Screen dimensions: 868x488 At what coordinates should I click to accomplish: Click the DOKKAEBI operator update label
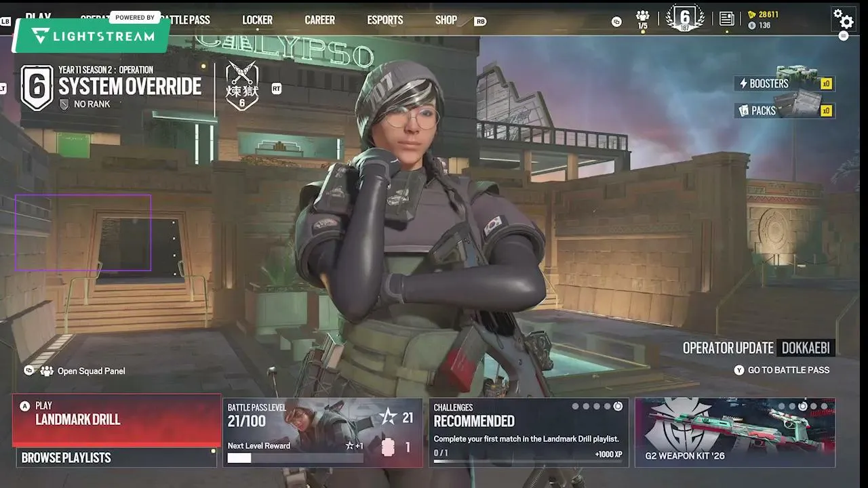(x=806, y=348)
